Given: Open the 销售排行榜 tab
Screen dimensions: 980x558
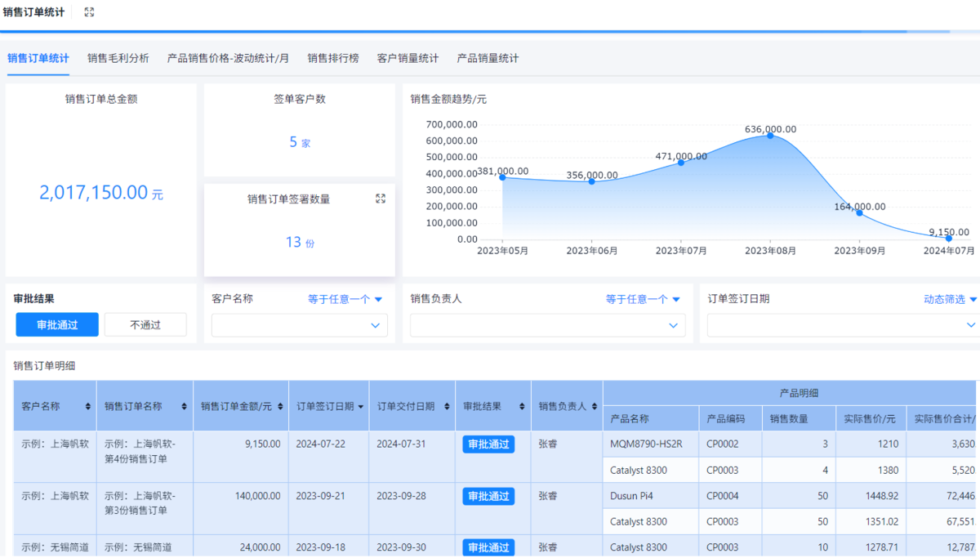Looking at the screenshot, I should click(x=332, y=58).
